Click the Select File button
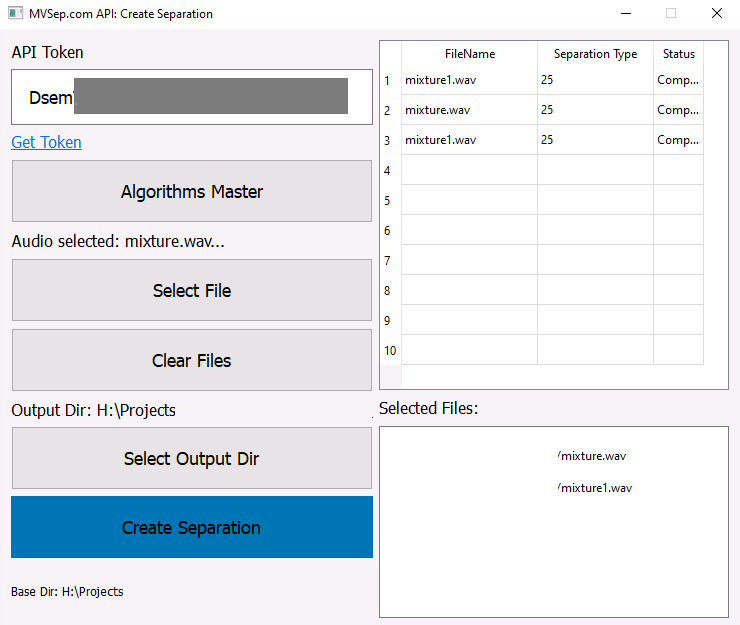 click(x=191, y=290)
